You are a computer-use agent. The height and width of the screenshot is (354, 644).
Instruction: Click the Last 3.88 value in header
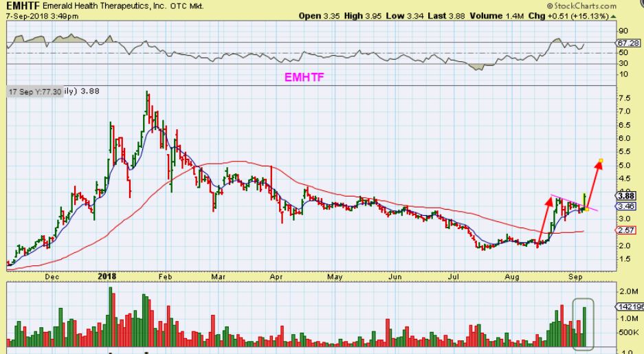pos(446,16)
